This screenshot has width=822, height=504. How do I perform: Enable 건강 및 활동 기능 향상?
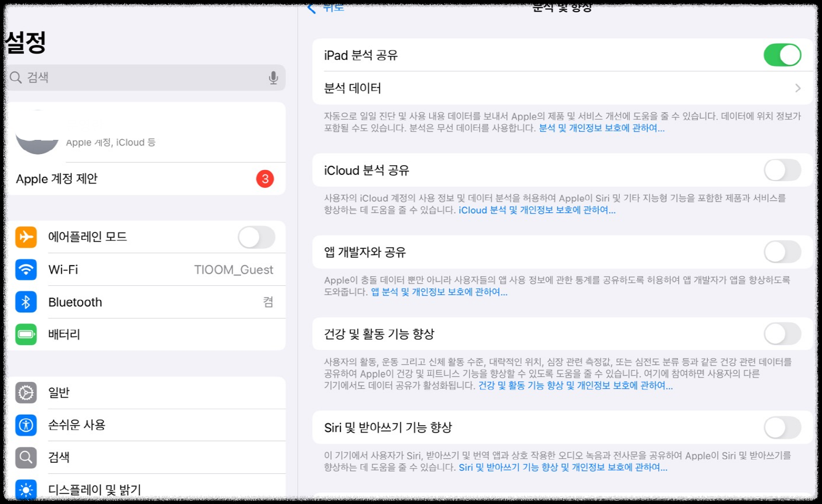point(782,333)
